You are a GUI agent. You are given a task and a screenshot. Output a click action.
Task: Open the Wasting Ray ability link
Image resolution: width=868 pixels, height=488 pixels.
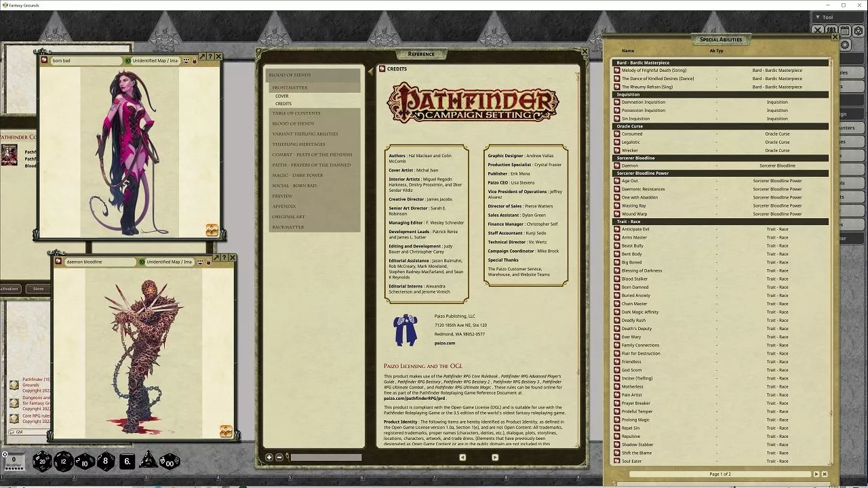pyautogui.click(x=616, y=205)
